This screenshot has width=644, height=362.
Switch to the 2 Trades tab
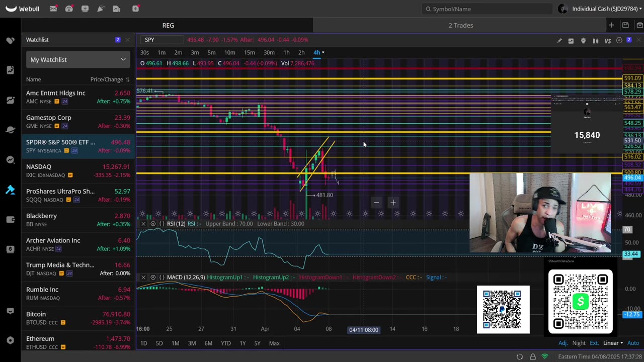pos(460,25)
